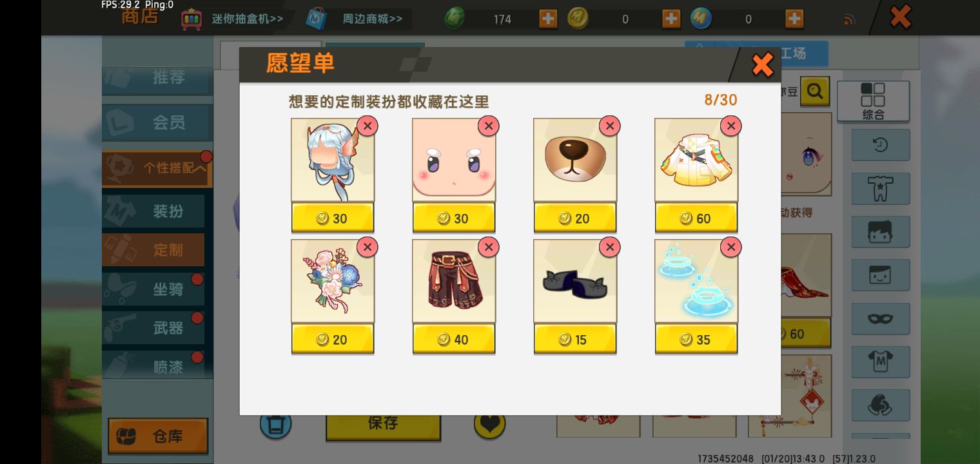
Task: Buy the brown shorts for 40 coins
Action: point(454,340)
